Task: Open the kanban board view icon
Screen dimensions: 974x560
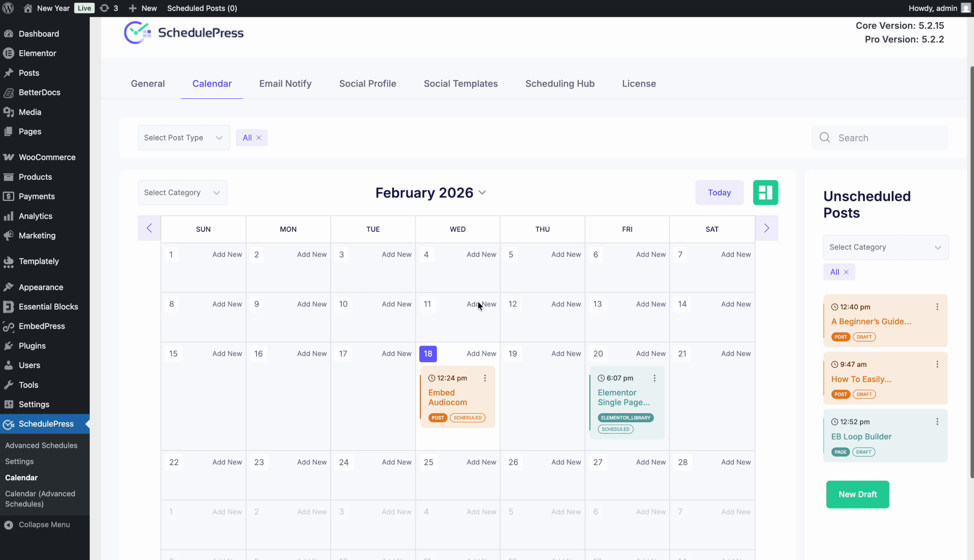Action: pyautogui.click(x=765, y=192)
